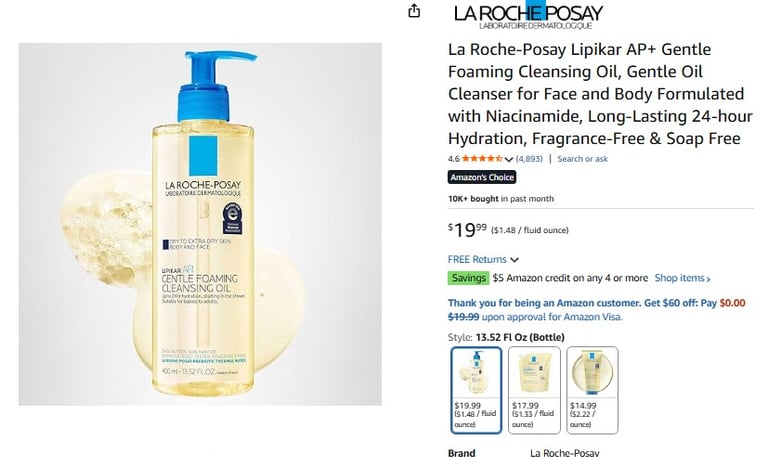Open Shop items arrow link
The height and width of the screenshot is (457, 768).
coord(682,278)
